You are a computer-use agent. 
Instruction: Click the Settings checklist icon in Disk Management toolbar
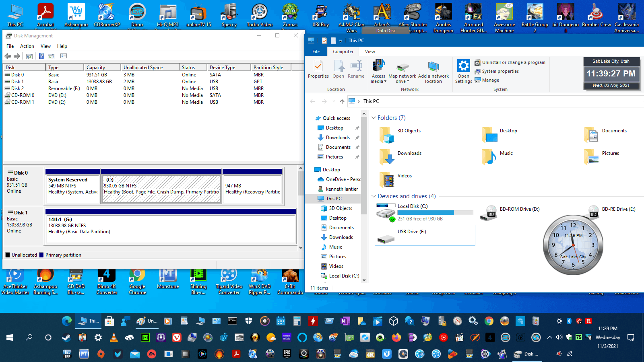(64, 56)
